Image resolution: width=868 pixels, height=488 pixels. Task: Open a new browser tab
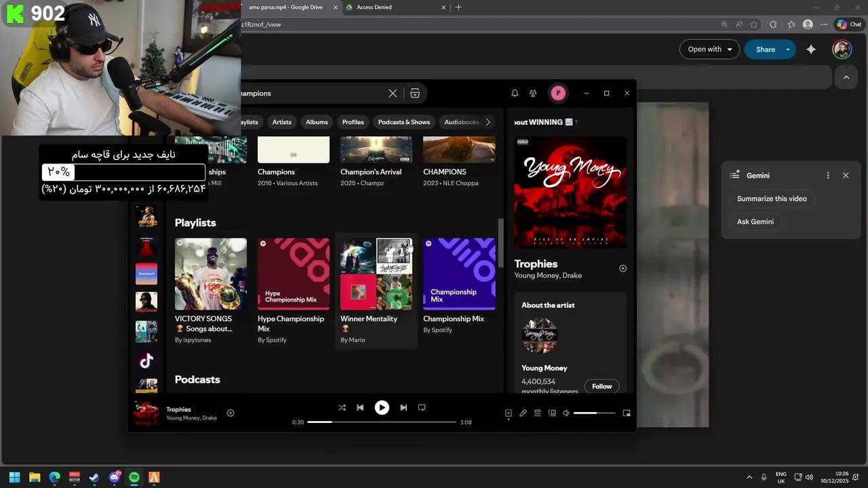tap(458, 7)
